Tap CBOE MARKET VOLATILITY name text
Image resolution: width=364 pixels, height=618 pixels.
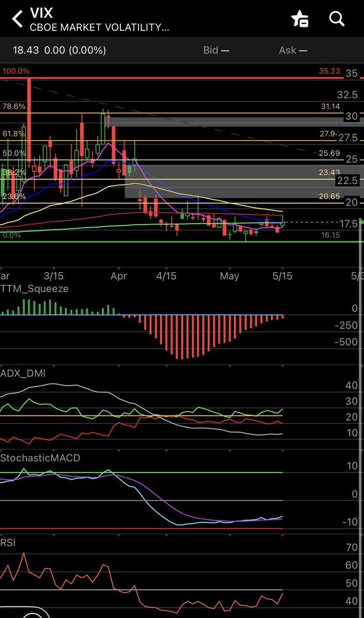[99, 27]
